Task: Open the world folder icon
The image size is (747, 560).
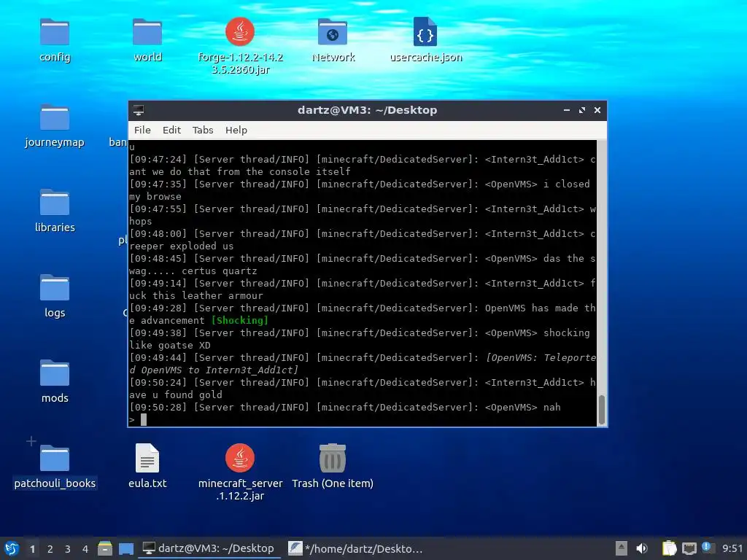Action: (x=147, y=32)
